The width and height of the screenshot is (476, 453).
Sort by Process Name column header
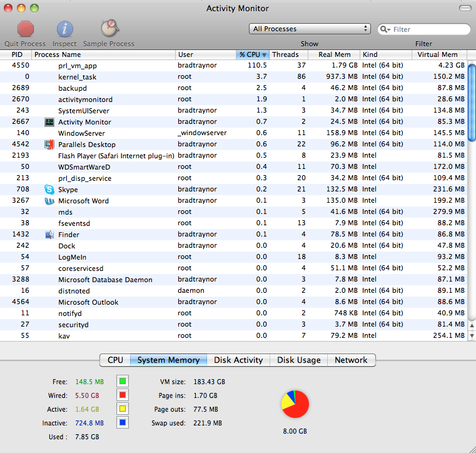point(103,54)
